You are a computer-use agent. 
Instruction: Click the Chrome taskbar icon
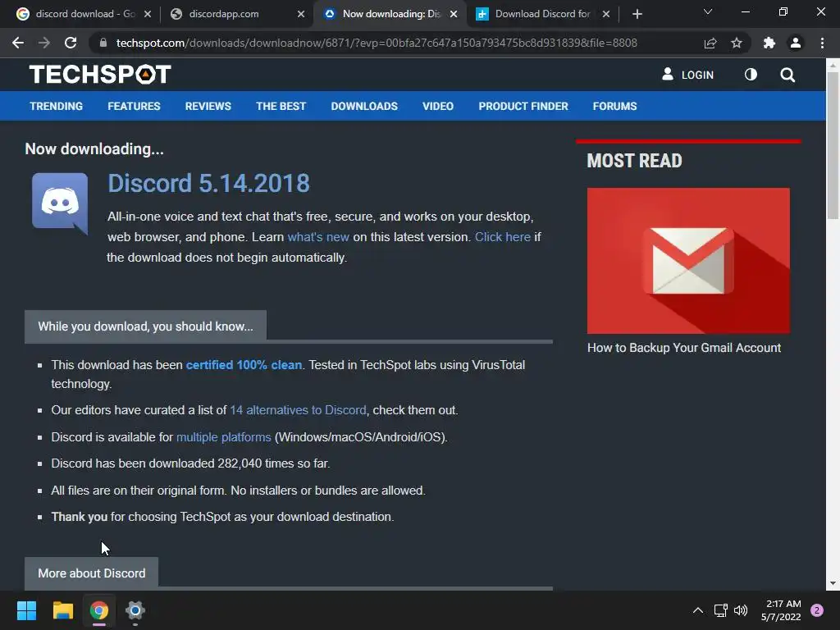(99, 610)
